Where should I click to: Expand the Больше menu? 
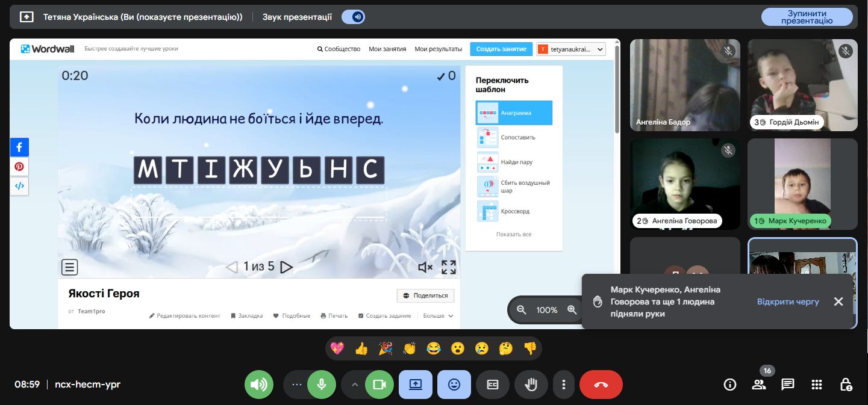(438, 315)
